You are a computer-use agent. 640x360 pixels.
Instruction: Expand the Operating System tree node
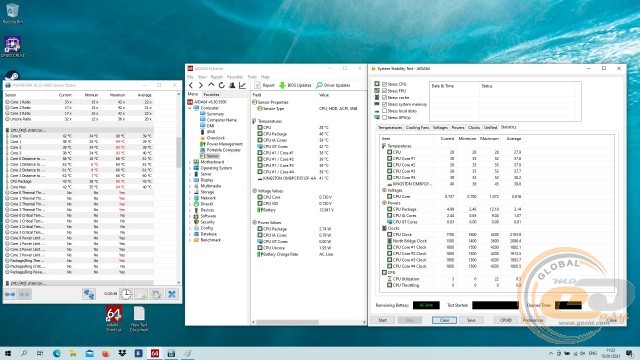point(190,168)
